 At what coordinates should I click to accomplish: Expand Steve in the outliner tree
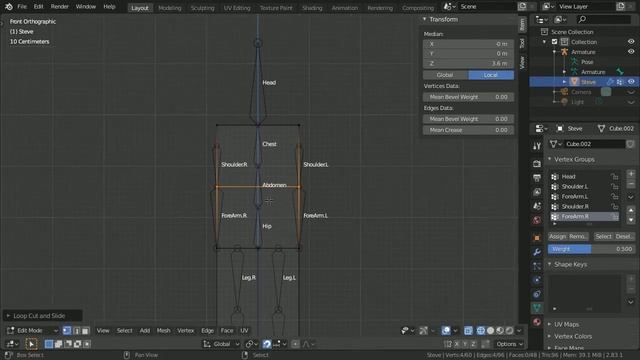564,82
